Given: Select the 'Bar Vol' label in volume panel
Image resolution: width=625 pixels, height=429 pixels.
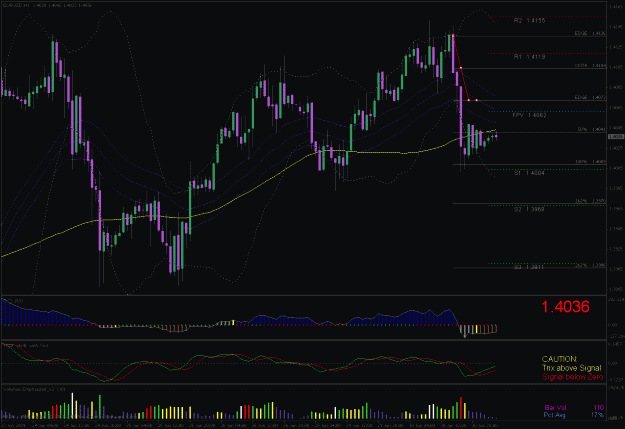Looking at the screenshot, I should [555, 407].
